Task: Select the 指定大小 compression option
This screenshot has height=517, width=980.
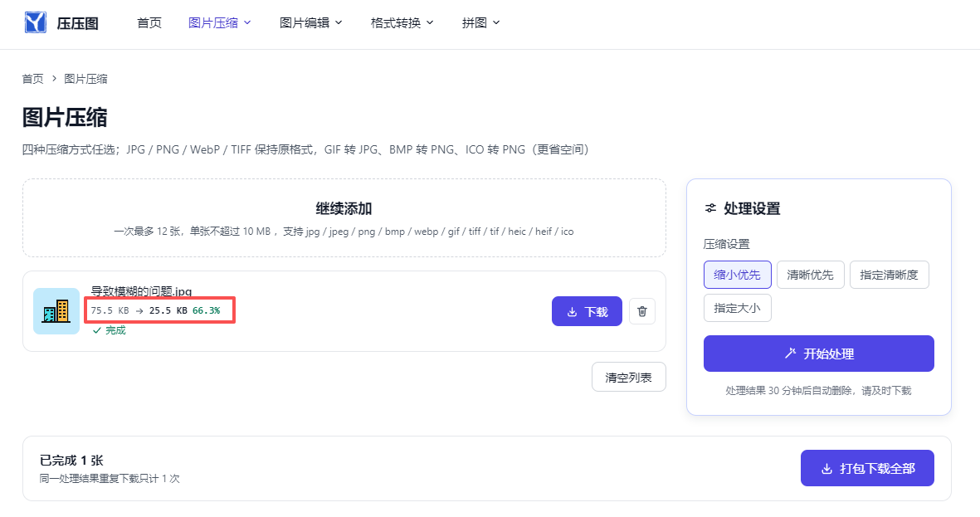Action: click(x=738, y=308)
